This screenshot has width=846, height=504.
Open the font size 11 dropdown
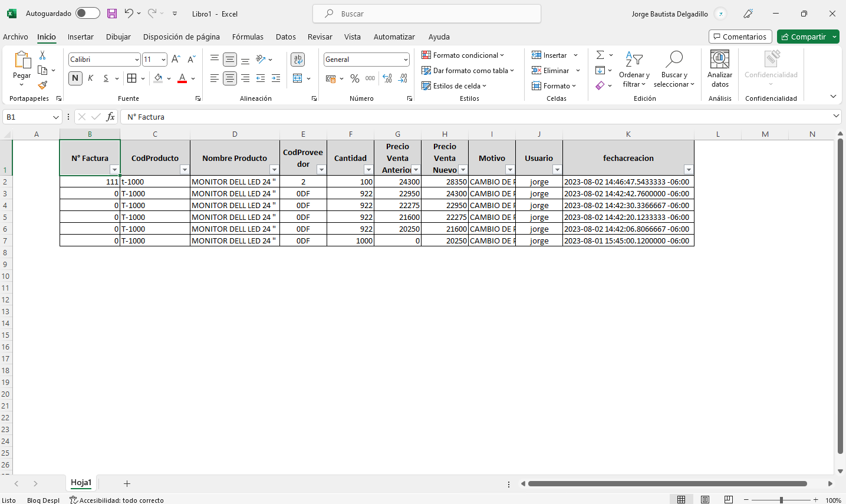(x=163, y=60)
